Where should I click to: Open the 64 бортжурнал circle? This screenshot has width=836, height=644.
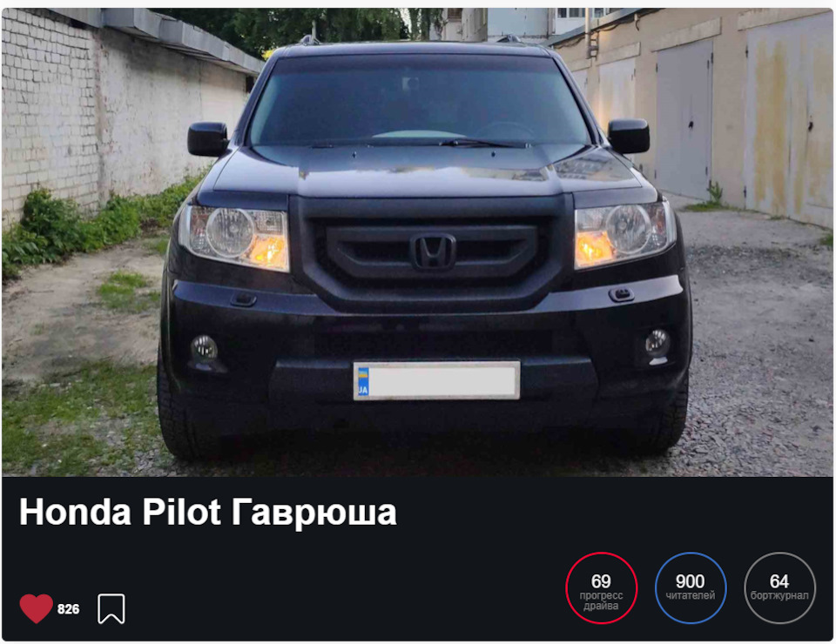pos(779,588)
